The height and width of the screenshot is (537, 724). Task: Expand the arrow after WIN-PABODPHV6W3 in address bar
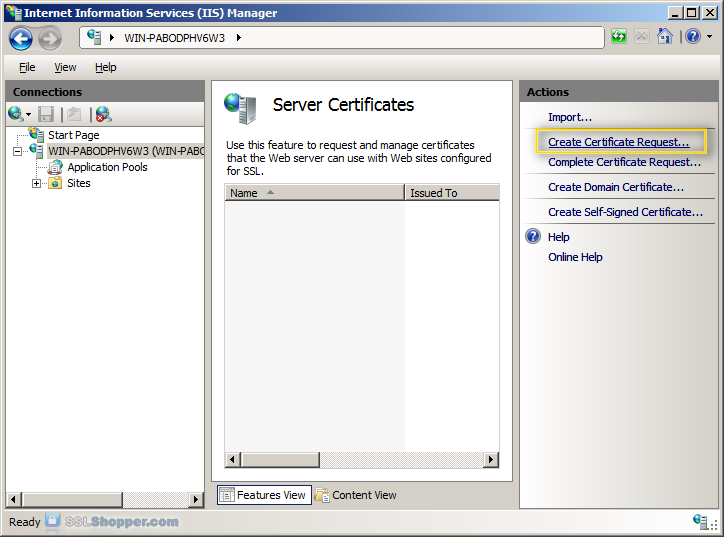pyautogui.click(x=239, y=37)
